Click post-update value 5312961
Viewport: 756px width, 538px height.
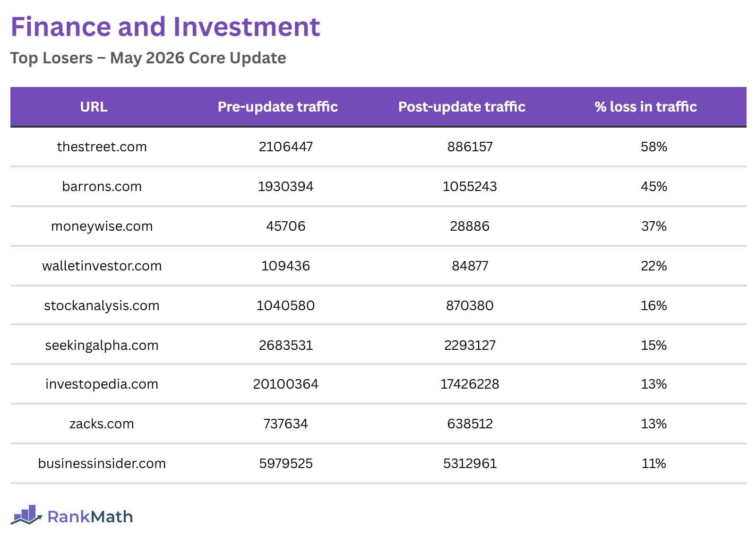coord(470,463)
